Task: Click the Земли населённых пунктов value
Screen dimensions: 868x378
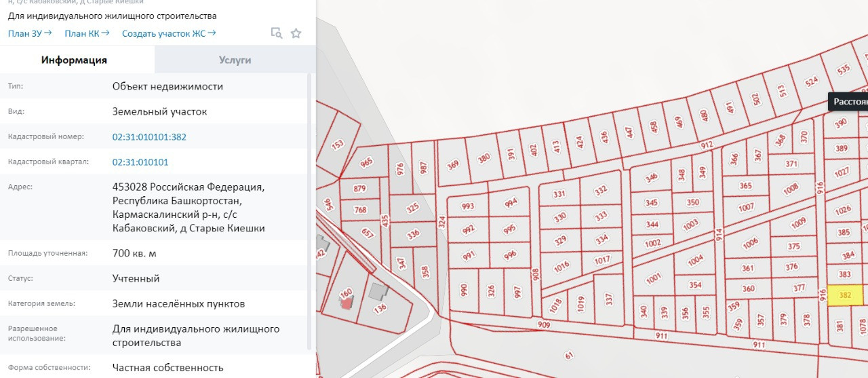Action: pos(179,303)
